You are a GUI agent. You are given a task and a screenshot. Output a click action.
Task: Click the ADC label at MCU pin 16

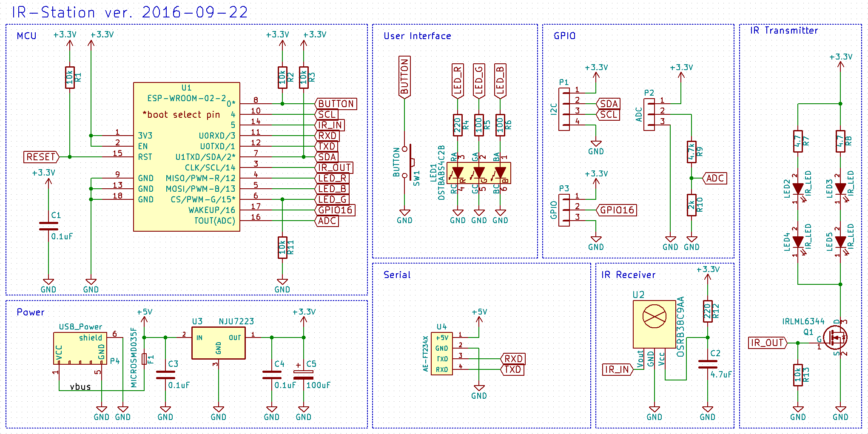pos(327,221)
